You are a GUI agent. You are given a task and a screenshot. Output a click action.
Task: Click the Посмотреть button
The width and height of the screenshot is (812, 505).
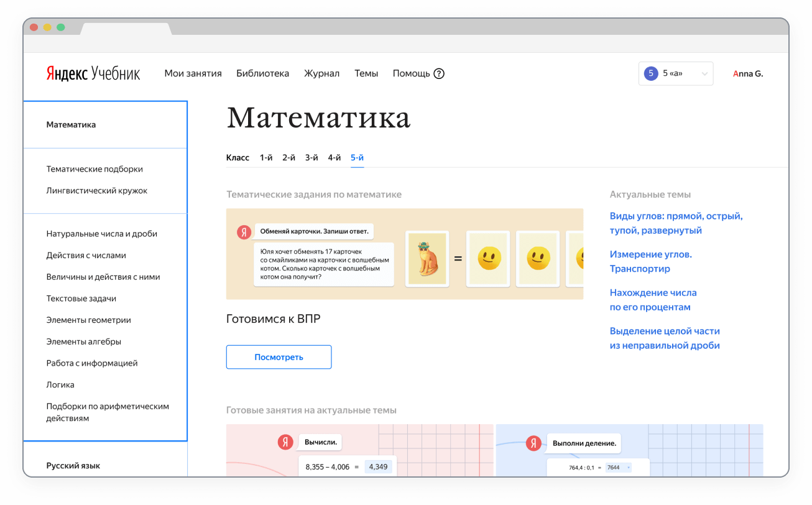pos(279,357)
